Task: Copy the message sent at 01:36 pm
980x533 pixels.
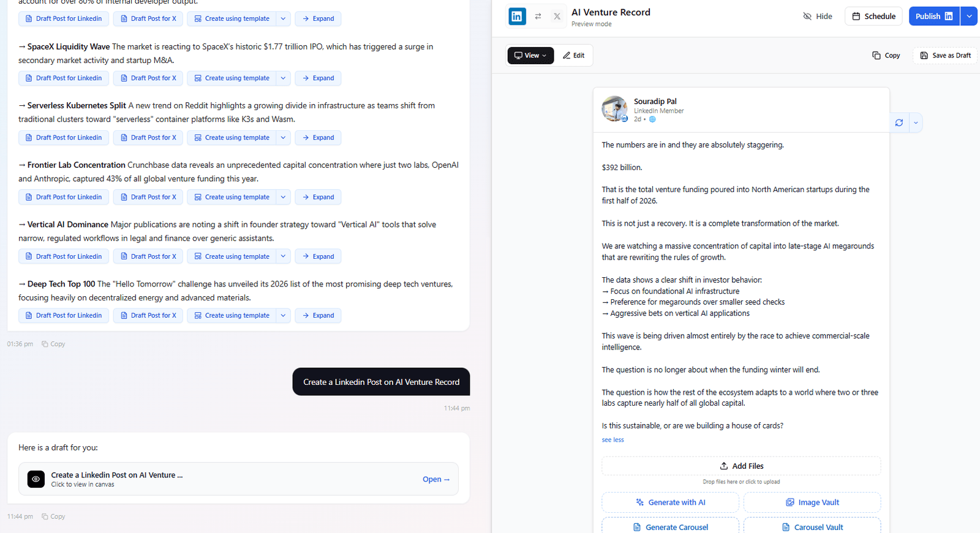Action: (x=53, y=344)
